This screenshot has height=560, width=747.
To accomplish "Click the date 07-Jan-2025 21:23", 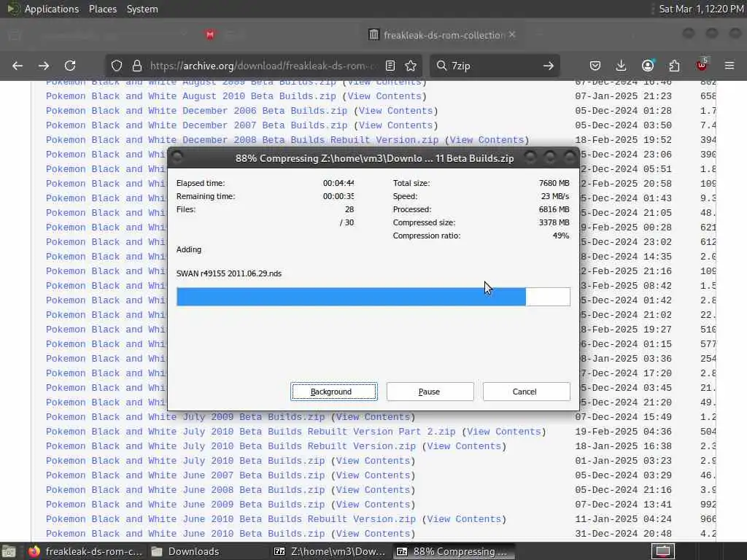I will [x=623, y=96].
